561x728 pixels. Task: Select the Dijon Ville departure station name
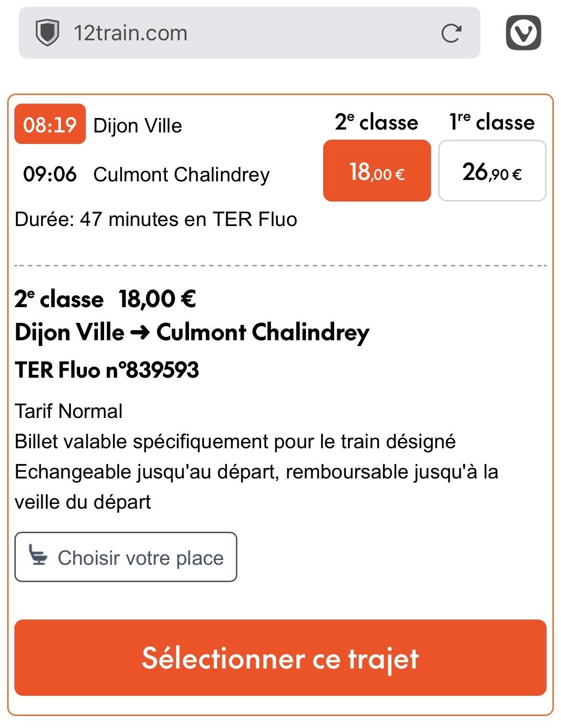138,126
